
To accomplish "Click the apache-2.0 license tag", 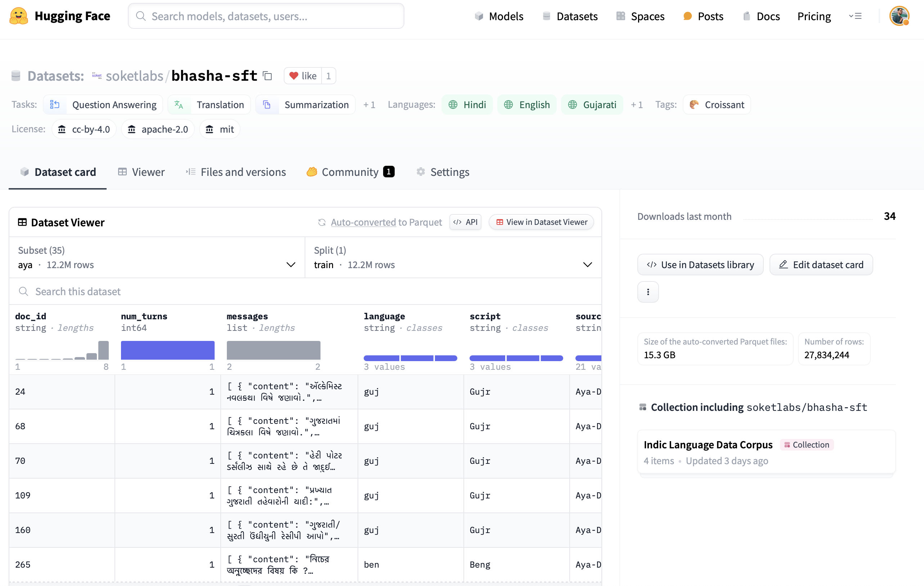I will coord(158,129).
